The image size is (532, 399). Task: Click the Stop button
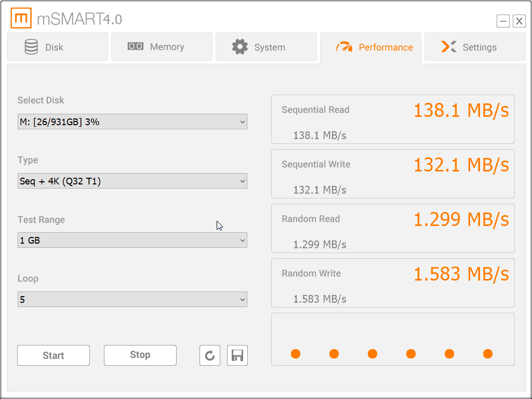click(x=140, y=355)
